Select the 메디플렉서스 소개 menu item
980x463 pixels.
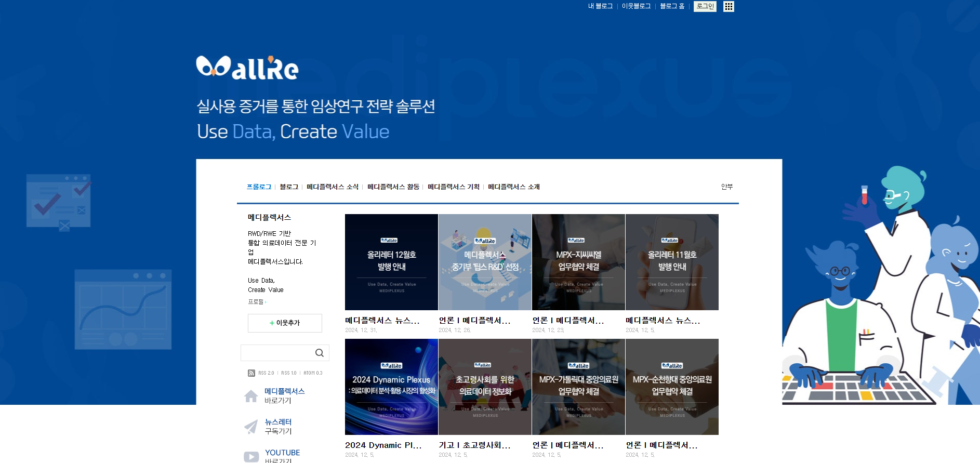click(513, 187)
